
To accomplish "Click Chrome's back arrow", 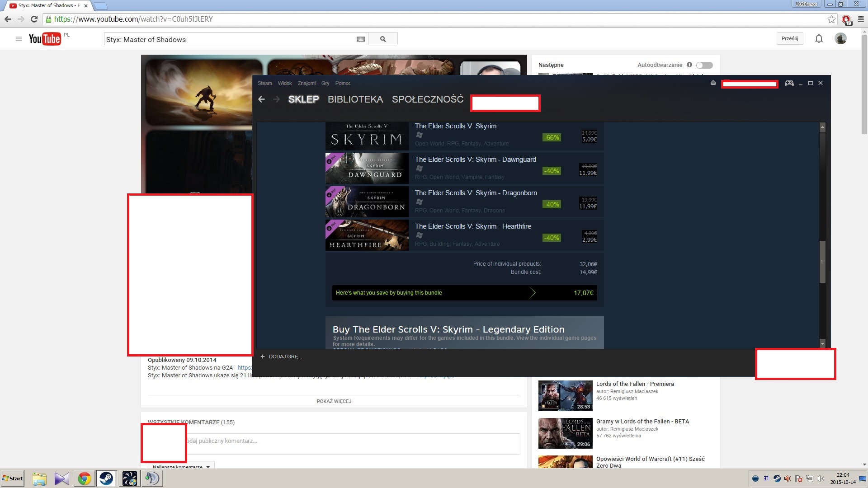I will (8, 19).
